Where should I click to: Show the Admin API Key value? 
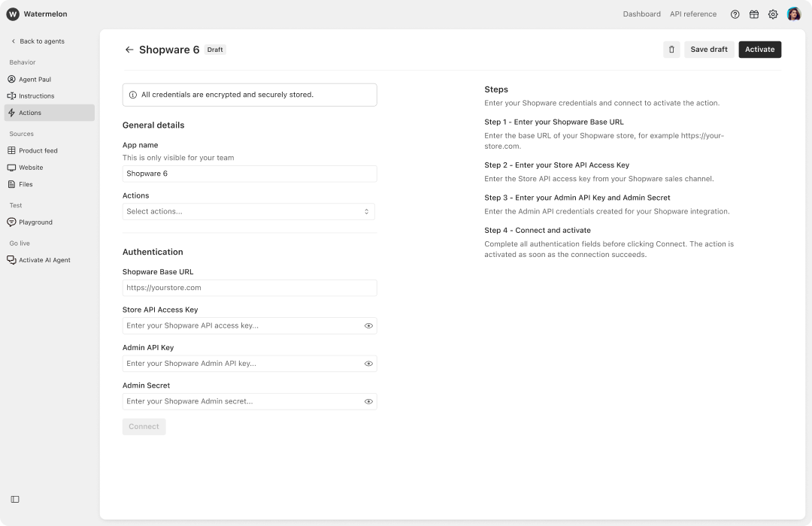368,364
